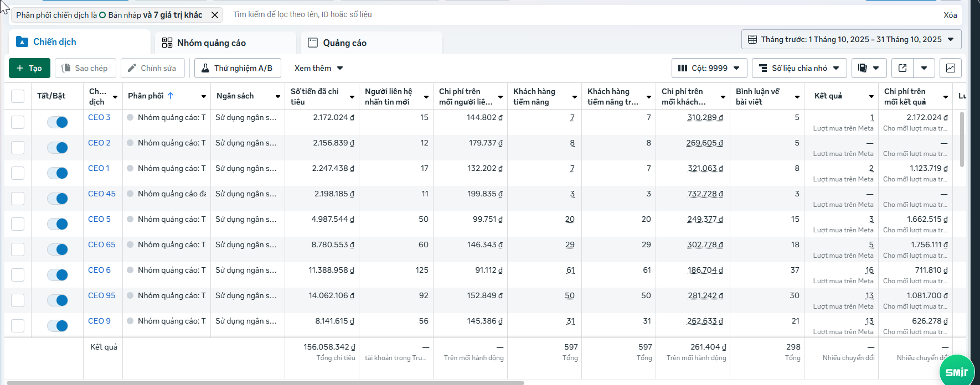Select all rows with header checkbox
The height and width of the screenshot is (385, 980).
click(18, 96)
